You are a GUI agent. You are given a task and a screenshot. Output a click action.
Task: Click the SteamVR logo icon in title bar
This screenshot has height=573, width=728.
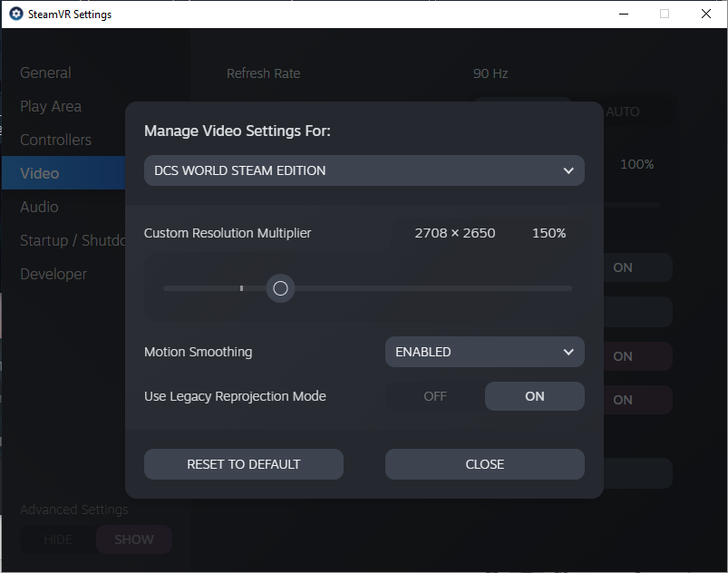(16, 14)
